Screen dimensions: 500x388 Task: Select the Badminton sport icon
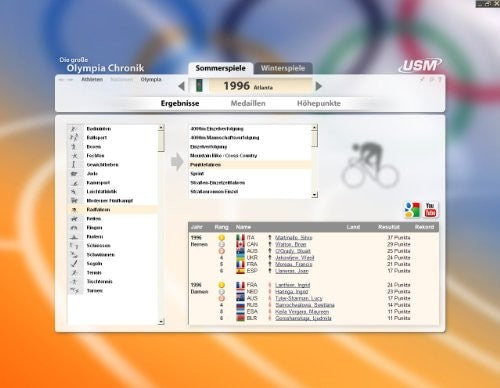click(74, 129)
